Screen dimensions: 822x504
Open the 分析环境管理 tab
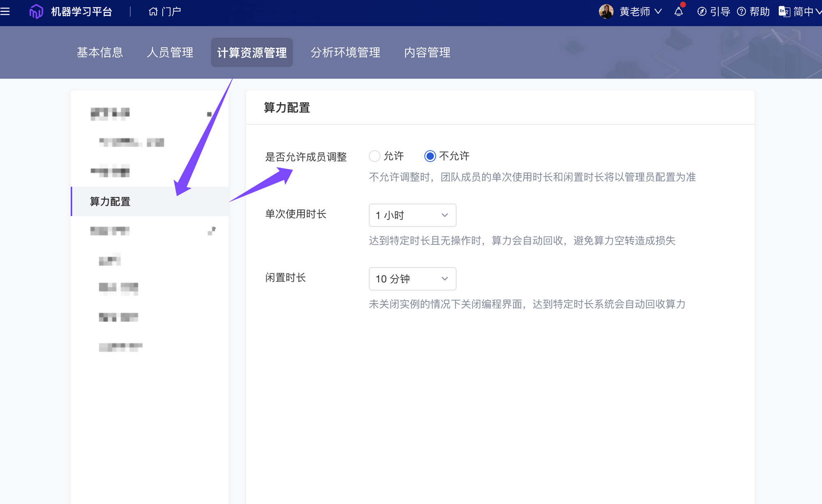(x=345, y=53)
